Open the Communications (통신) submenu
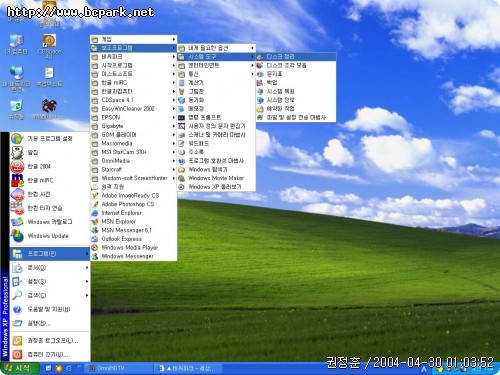The width and height of the screenshot is (500, 375). pos(216,74)
